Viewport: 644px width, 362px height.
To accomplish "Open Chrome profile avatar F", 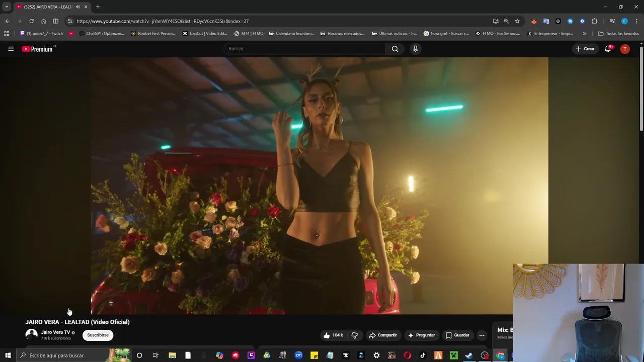I will click(624, 21).
